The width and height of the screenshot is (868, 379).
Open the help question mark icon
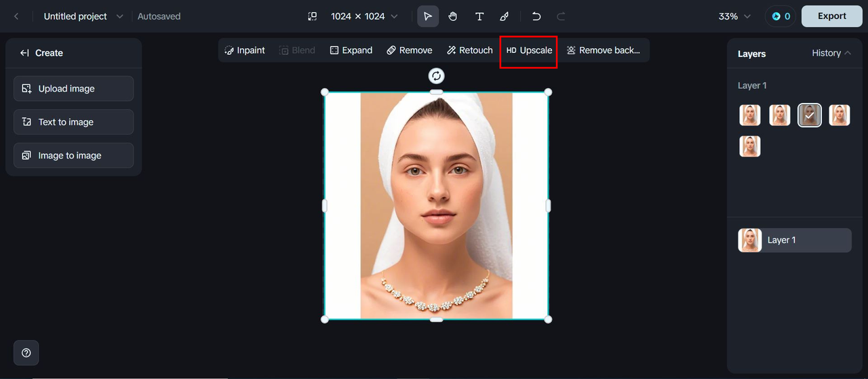pyautogui.click(x=26, y=353)
